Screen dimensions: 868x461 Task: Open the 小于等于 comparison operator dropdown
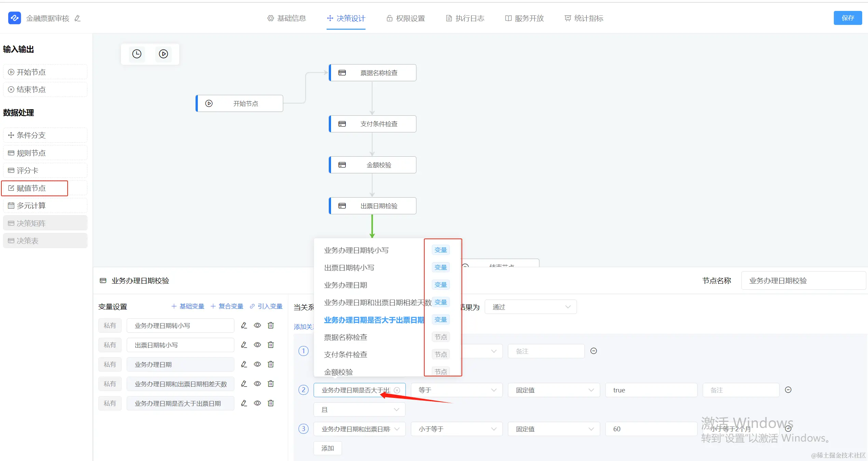(x=457, y=429)
